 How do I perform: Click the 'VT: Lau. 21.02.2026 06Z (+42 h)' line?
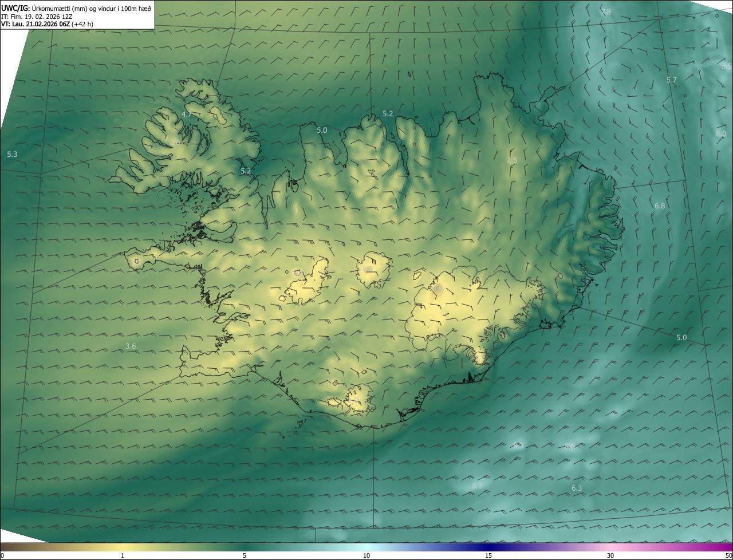pyautogui.click(x=48, y=24)
